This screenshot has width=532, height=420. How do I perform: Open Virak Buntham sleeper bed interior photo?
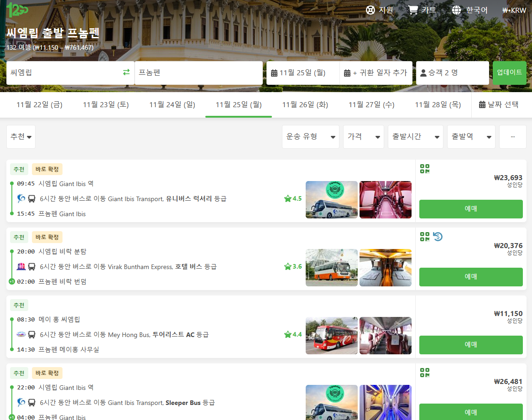pos(386,268)
